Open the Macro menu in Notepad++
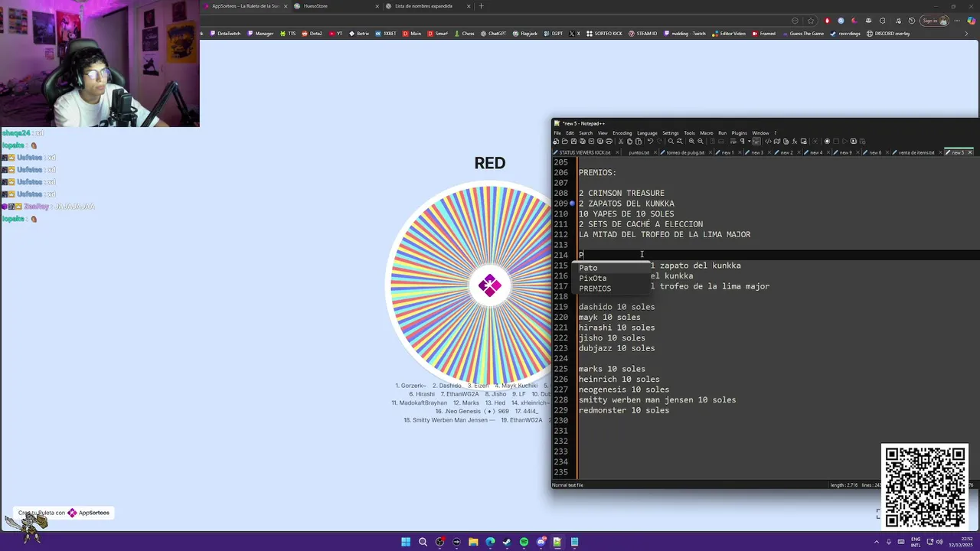Screen dimensions: 980x551 (706, 133)
